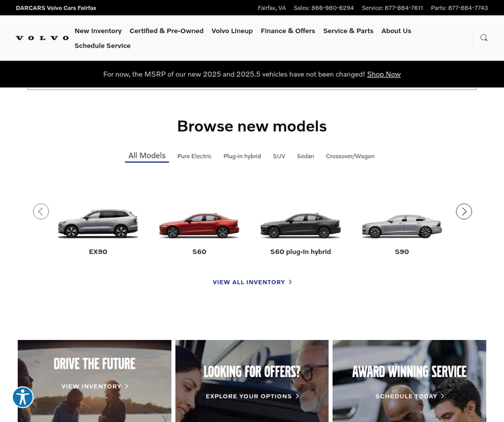
Task: Switch to the Sedan tab
Action: click(x=305, y=156)
